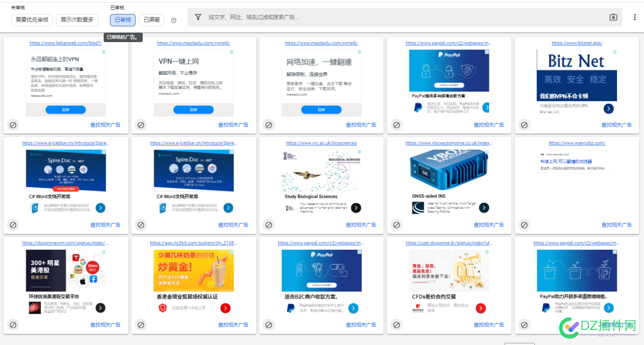Open the www.wanruibz.com URL link

pos(577,143)
